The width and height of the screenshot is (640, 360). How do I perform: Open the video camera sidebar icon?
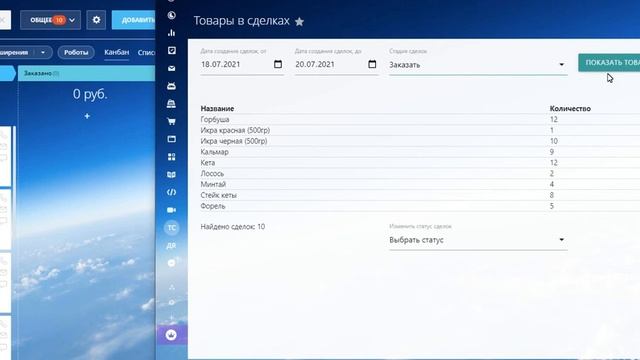coord(172,210)
